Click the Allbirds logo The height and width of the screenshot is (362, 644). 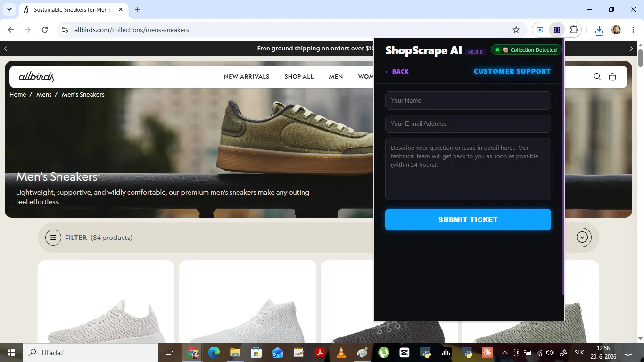[x=36, y=77]
